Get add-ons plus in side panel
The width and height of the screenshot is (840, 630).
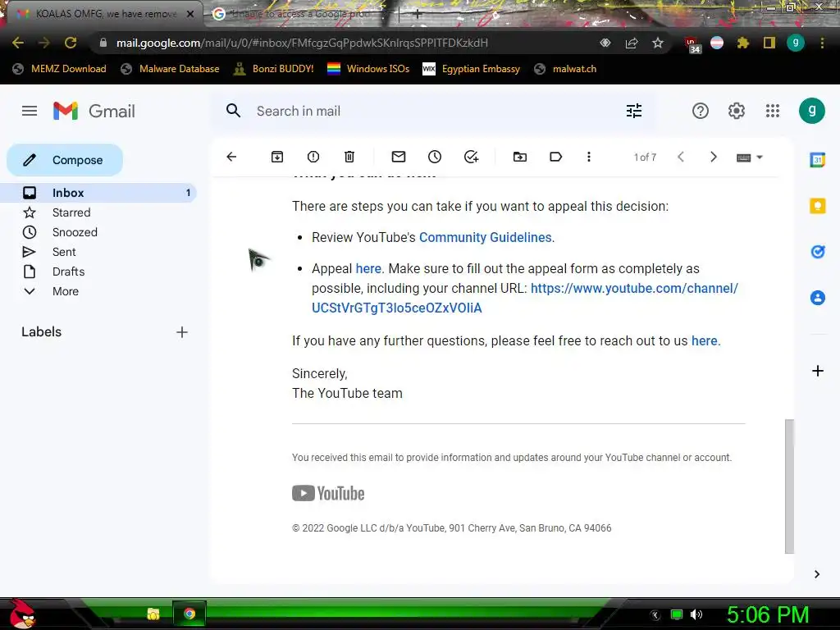coord(818,371)
